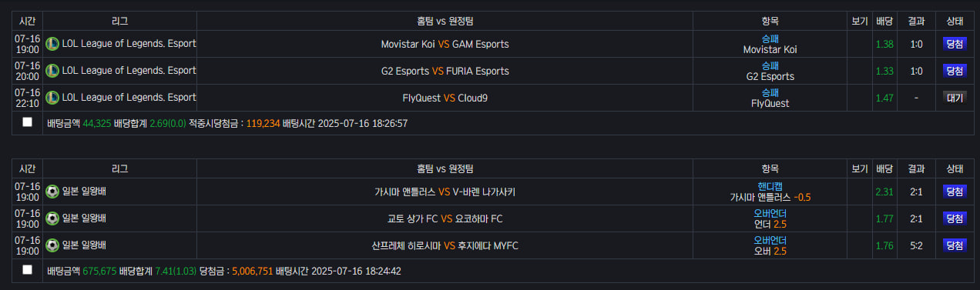Open 핸디캡 link for 가시마 앤틀러스
The image size is (980, 290).
(x=770, y=186)
